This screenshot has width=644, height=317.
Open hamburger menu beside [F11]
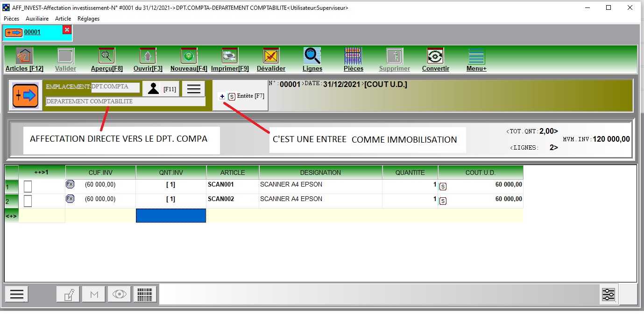click(193, 89)
